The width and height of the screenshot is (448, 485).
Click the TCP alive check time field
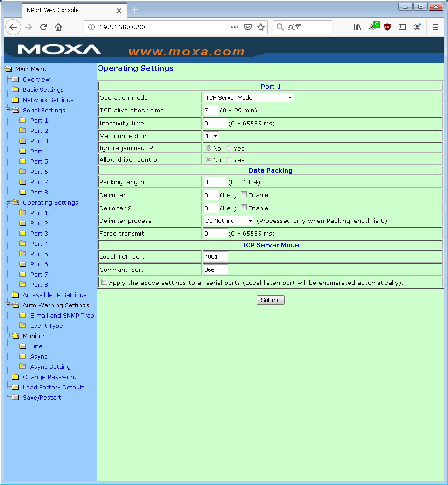pos(211,110)
